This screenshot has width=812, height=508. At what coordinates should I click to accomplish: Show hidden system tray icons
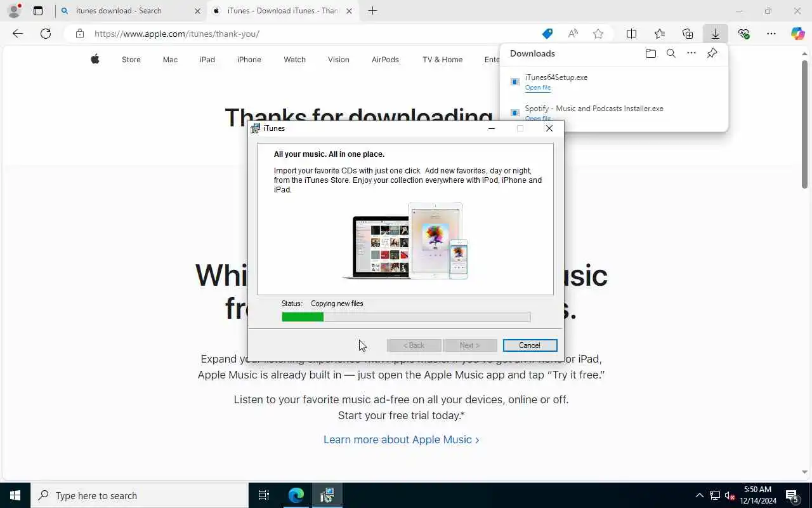[x=699, y=495]
